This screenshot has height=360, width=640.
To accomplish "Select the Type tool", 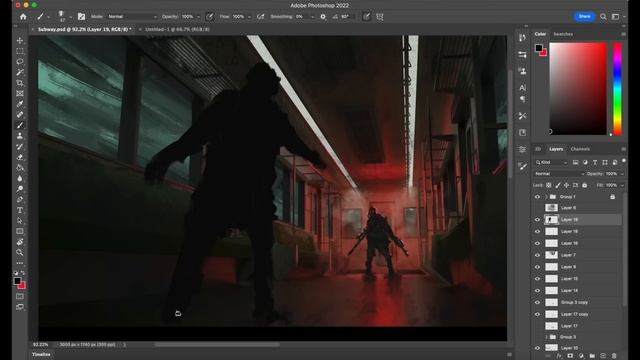I will click(20, 210).
